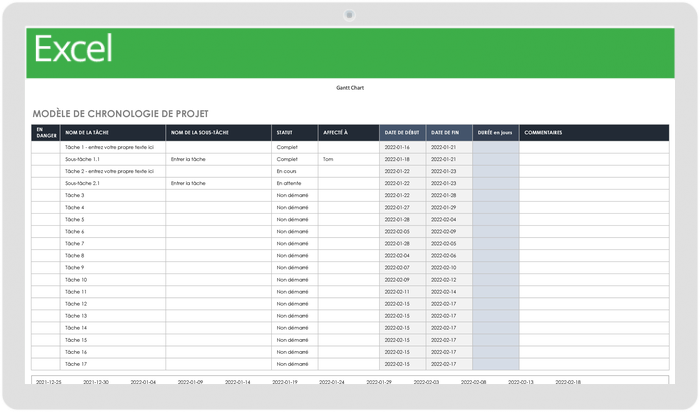Select the 'Gantt Chart' title text
Image resolution: width=700 pixels, height=412 pixels.
[x=350, y=88]
